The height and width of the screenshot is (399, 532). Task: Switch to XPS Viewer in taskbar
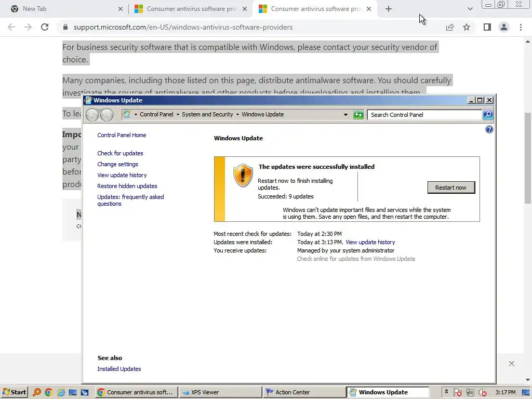tap(220, 392)
